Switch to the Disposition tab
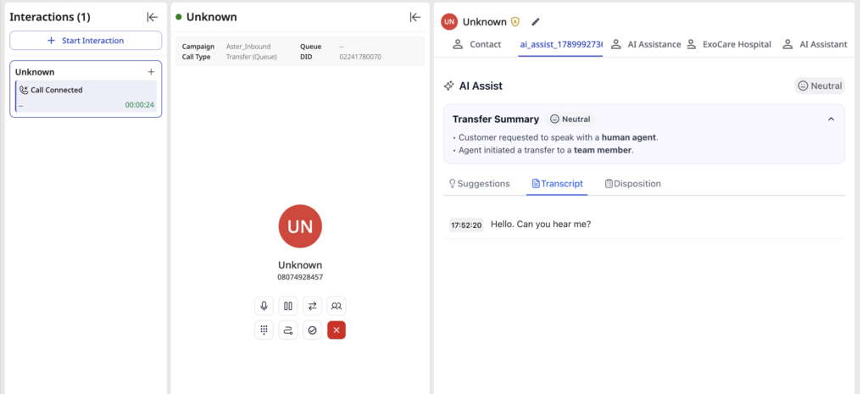Screen dimensions: 868x394 click(x=632, y=184)
